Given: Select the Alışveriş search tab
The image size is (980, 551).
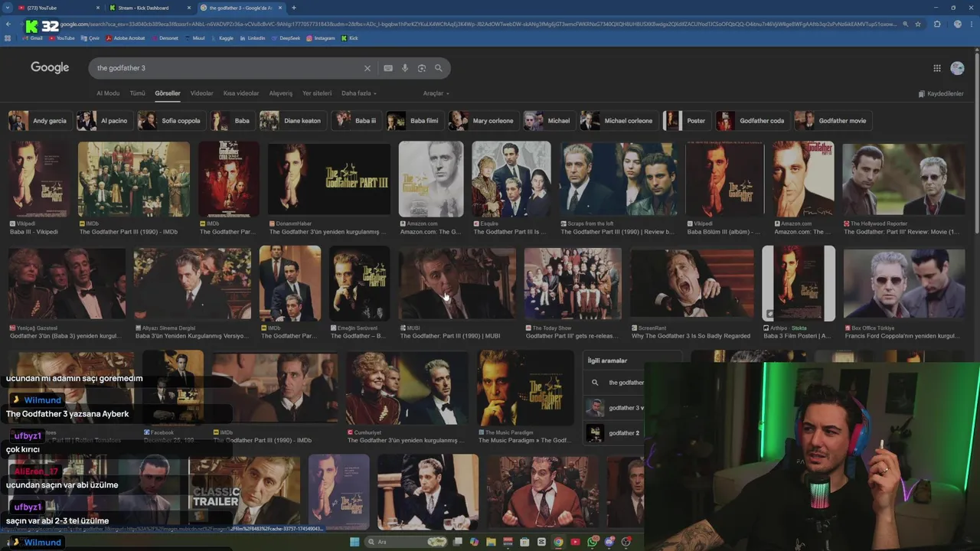Looking at the screenshot, I should point(280,93).
